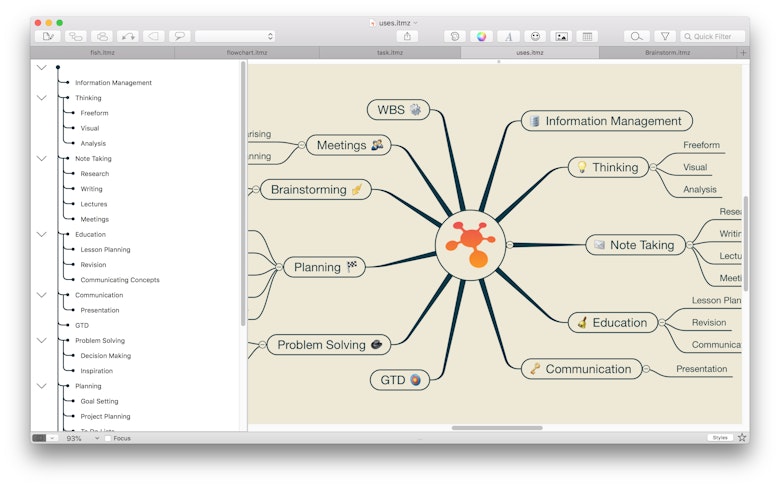Select Lesson Planning in the outline
This screenshot has width=780, height=487.
[105, 250]
